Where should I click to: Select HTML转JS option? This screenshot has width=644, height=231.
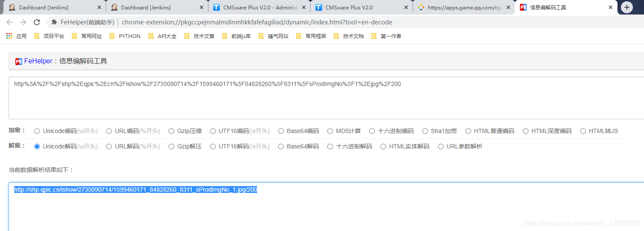click(583, 131)
